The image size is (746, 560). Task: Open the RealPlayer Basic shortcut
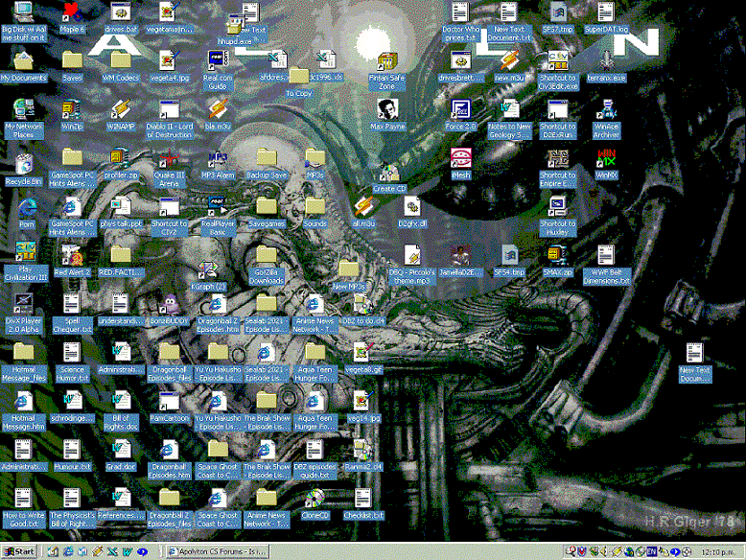218,208
